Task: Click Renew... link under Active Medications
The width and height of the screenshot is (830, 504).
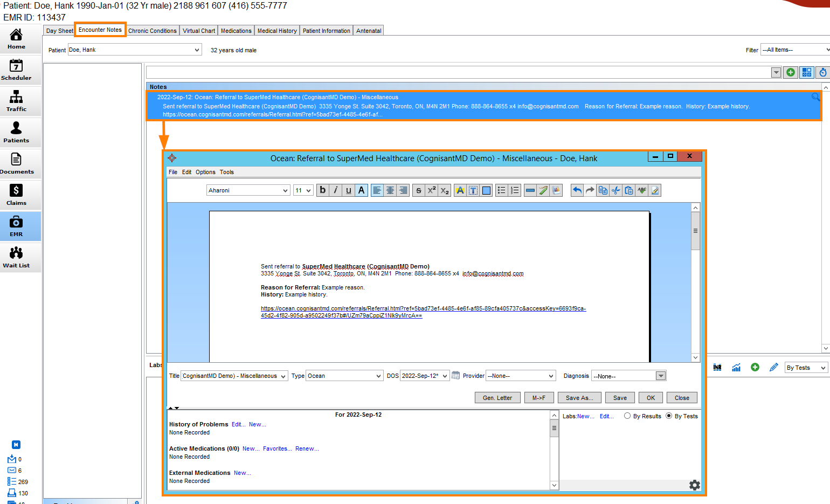Action: click(x=307, y=448)
